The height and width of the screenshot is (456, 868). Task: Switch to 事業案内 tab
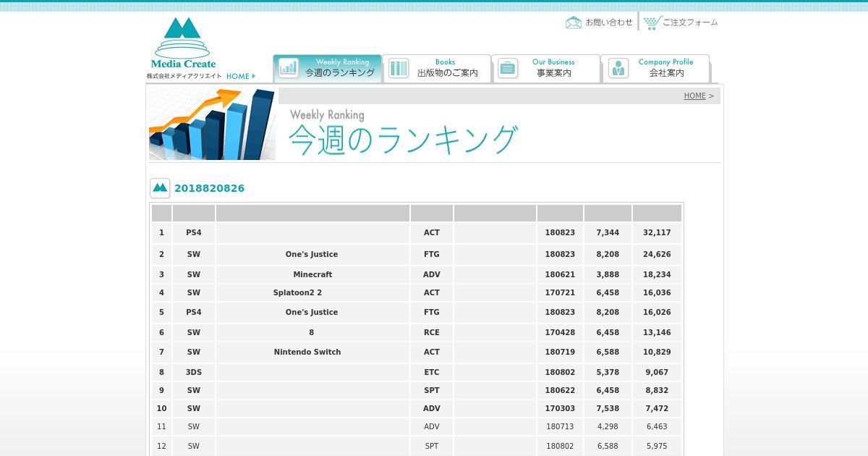[546, 68]
